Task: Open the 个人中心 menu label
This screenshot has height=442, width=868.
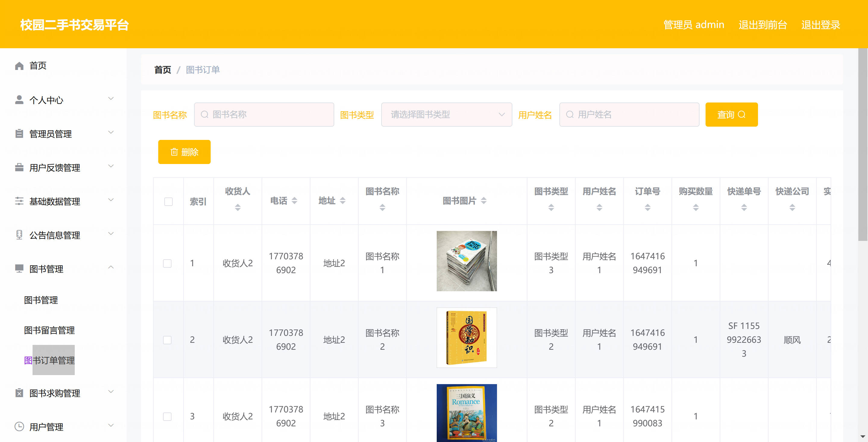Action: [46, 100]
